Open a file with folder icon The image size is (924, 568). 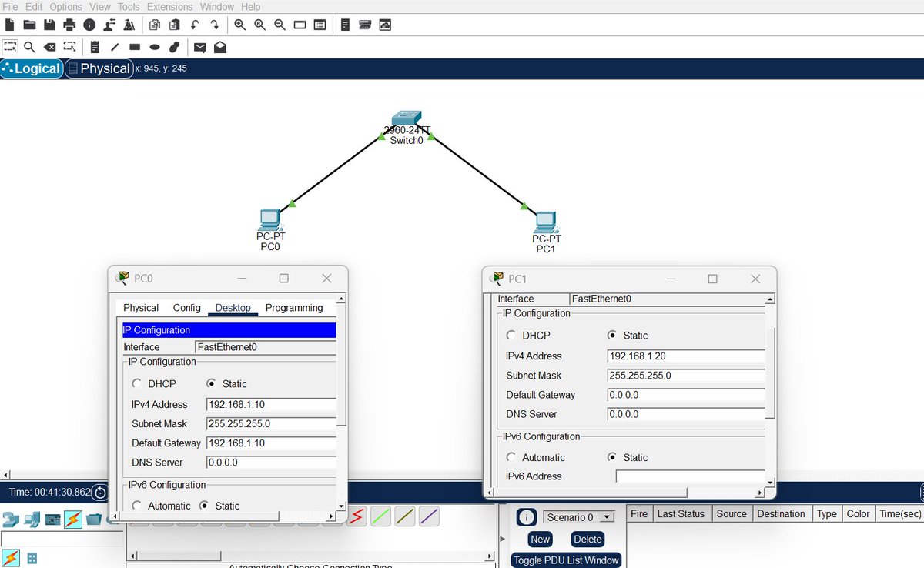[30, 25]
